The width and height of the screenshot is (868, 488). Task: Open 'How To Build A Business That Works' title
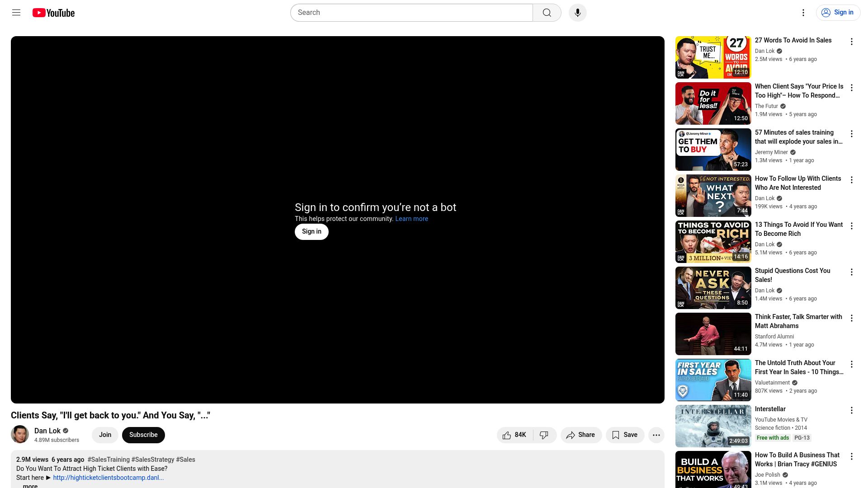[797, 460]
